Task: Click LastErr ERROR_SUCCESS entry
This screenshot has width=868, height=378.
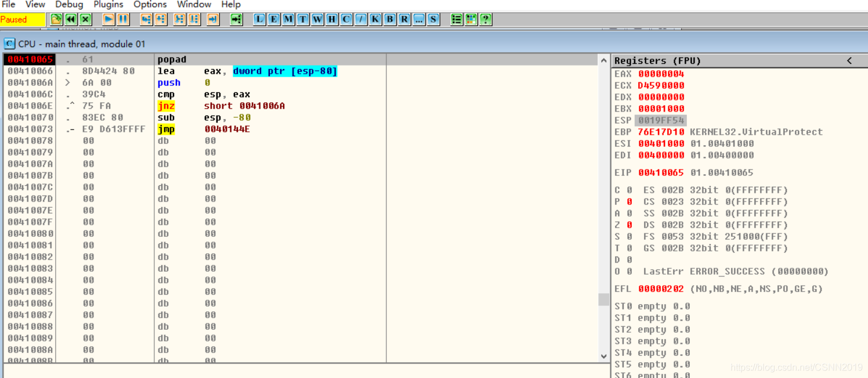Action: (736, 271)
